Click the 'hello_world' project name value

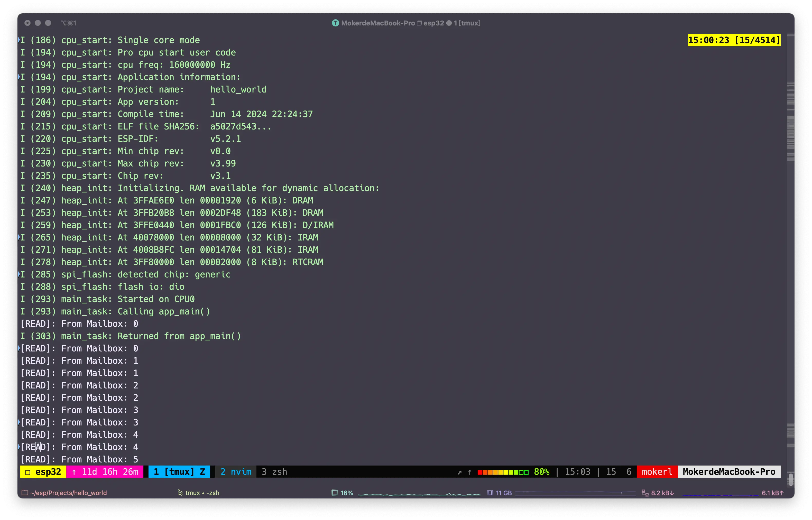point(238,89)
